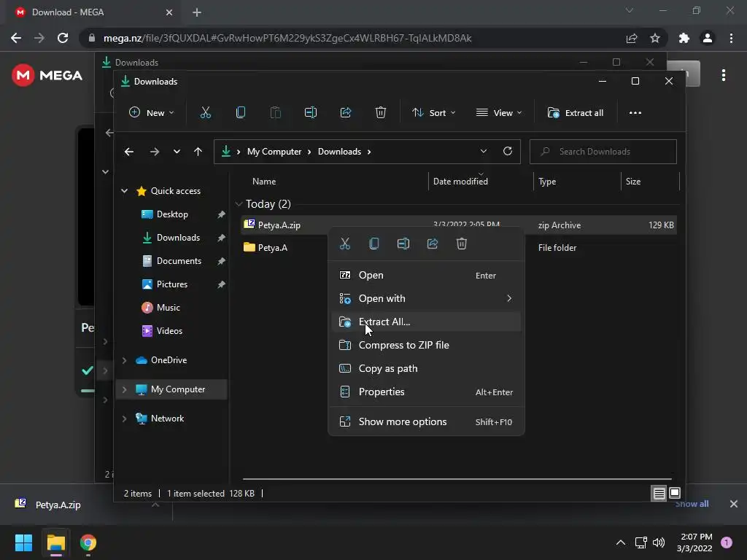Click the Rename icon in context menu
This screenshot has height=560, width=747.
[x=403, y=244]
